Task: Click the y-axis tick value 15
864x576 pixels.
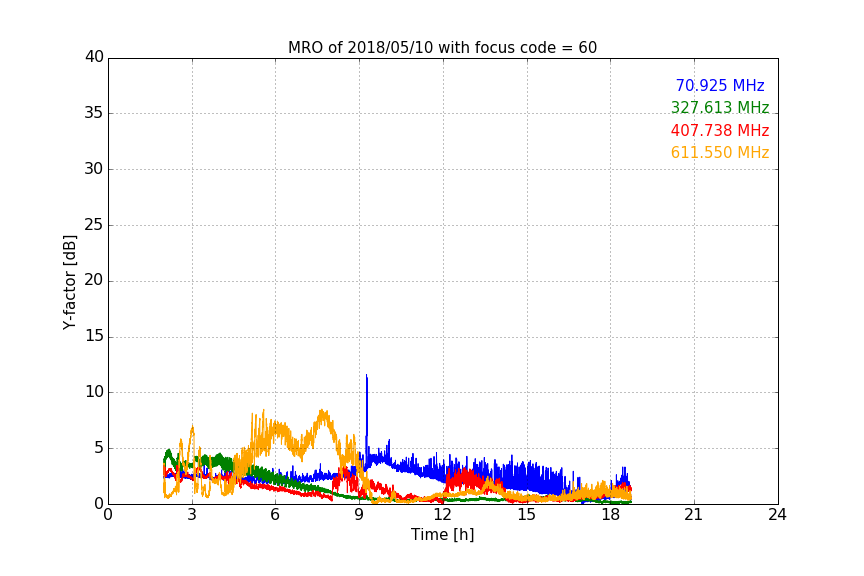Action: click(94, 336)
